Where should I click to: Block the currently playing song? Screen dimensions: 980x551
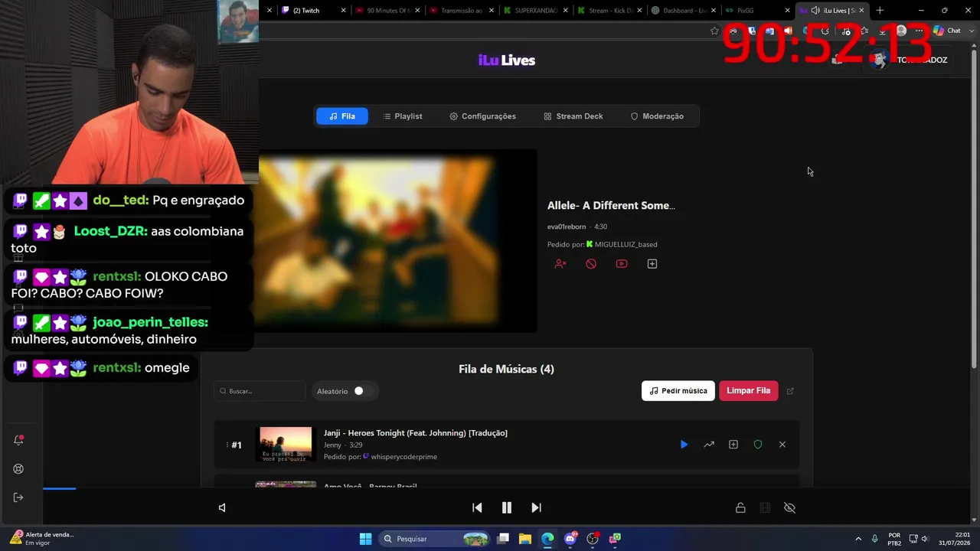click(x=591, y=264)
